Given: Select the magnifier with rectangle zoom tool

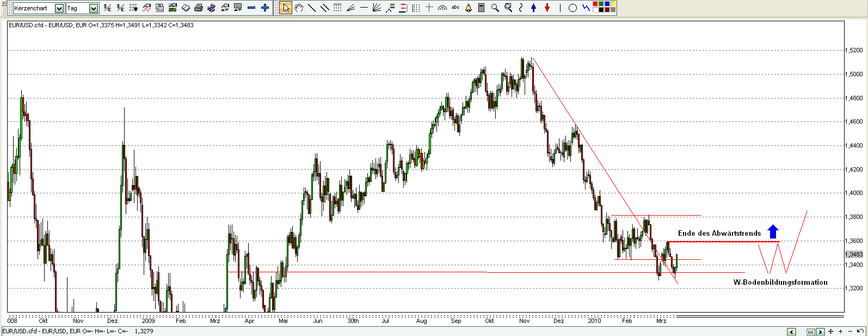Looking at the screenshot, I should [x=508, y=8].
